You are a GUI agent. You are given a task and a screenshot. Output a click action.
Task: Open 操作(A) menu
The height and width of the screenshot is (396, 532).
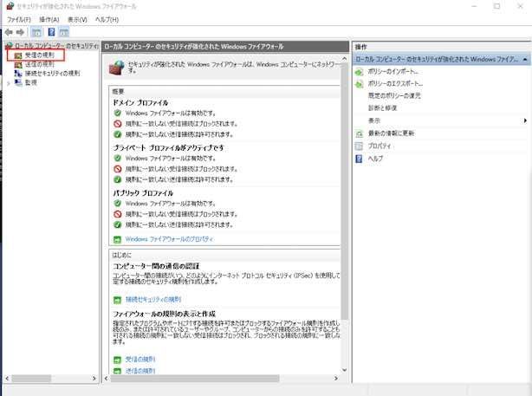(x=49, y=20)
